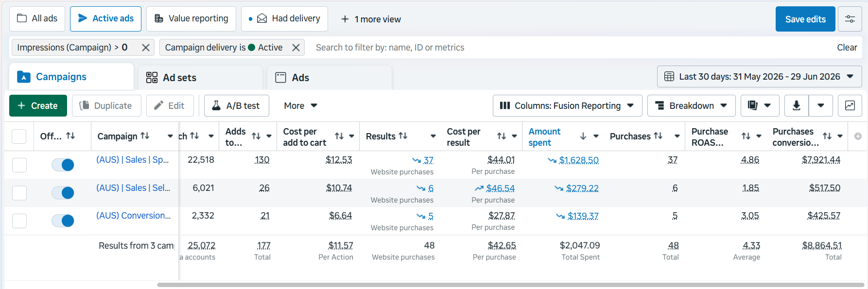Select the Value reporting view
Viewport: 868px width, 289px height.
coord(191,18)
